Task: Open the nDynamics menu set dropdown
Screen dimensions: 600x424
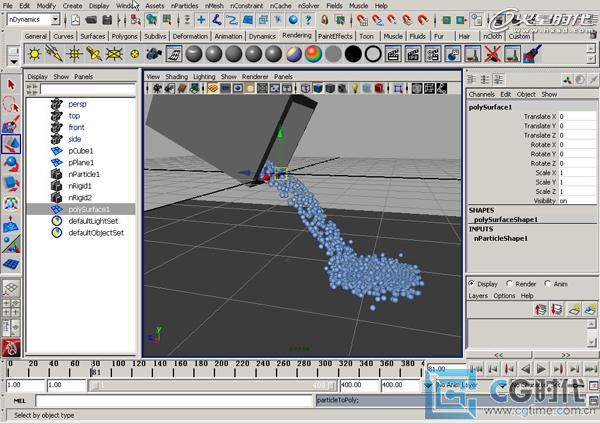Action: point(34,19)
